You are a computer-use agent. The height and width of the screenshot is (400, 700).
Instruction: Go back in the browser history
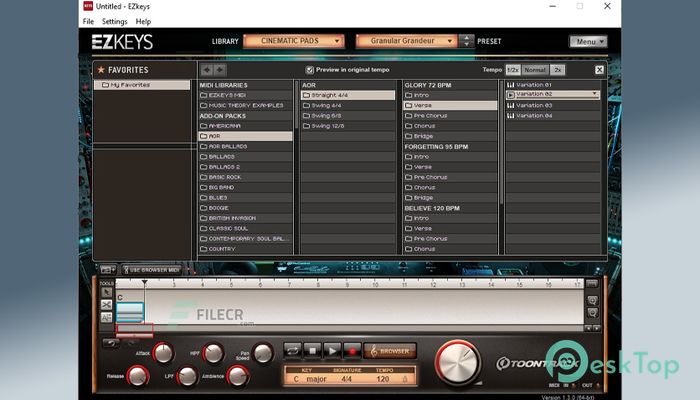[x=207, y=70]
